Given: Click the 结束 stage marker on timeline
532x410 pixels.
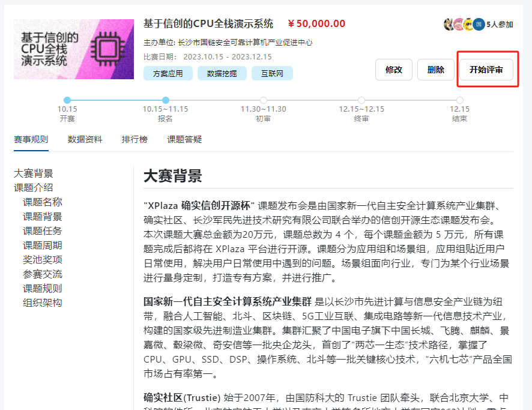Looking at the screenshot, I should click(x=459, y=100).
